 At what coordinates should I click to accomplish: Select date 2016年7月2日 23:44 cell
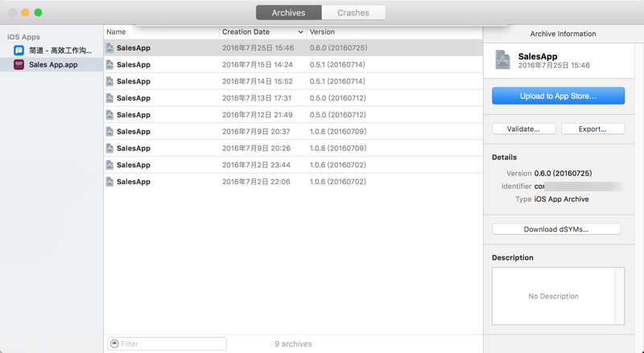click(x=256, y=165)
